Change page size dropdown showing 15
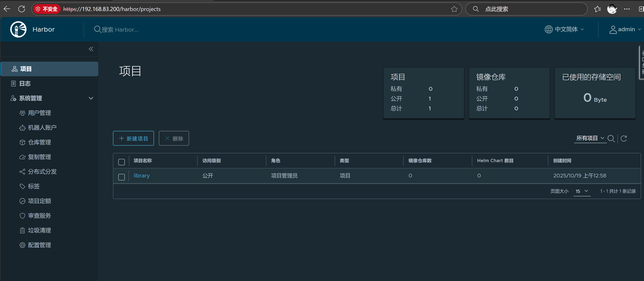 (x=582, y=191)
